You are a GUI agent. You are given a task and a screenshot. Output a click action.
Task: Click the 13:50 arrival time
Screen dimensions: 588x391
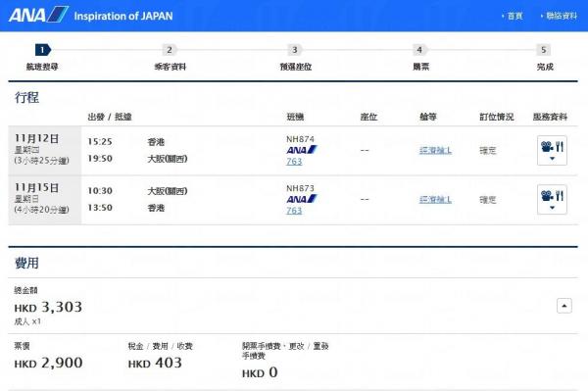[x=100, y=208]
